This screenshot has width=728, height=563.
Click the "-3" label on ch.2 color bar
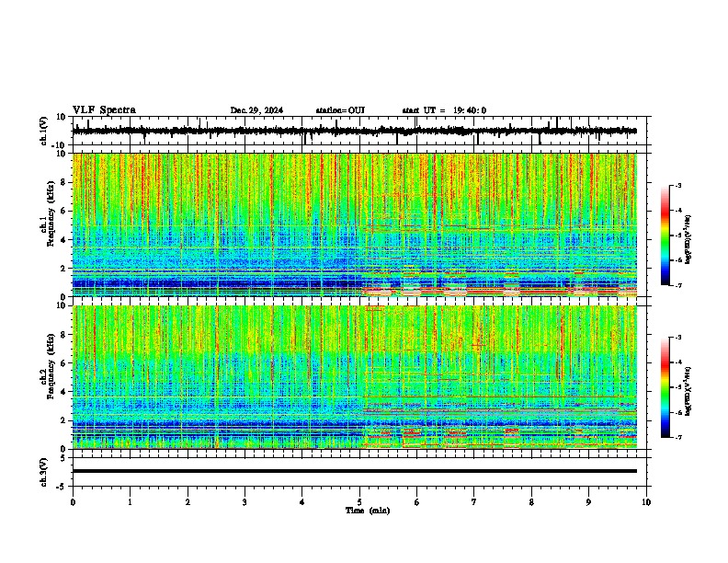(x=678, y=338)
